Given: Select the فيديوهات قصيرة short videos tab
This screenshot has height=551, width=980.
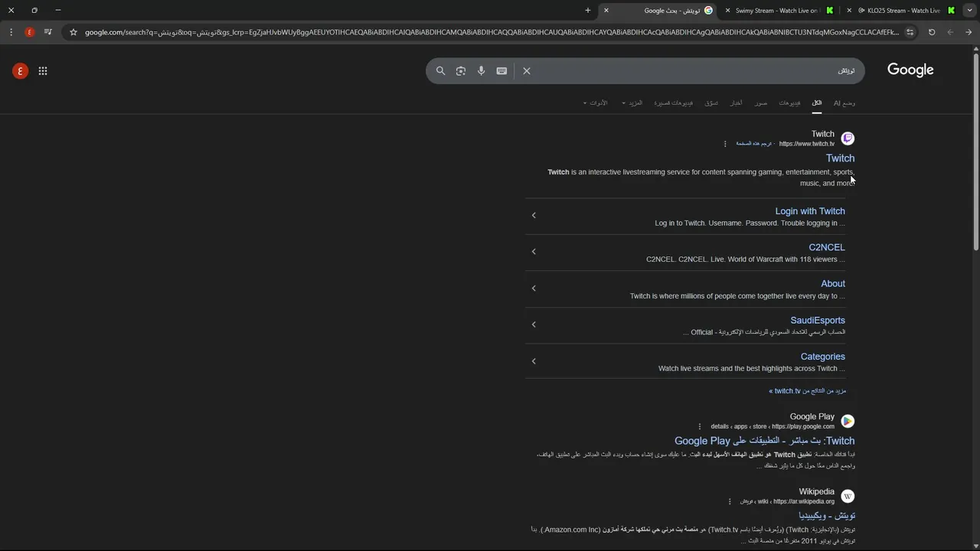Looking at the screenshot, I should [x=673, y=103].
